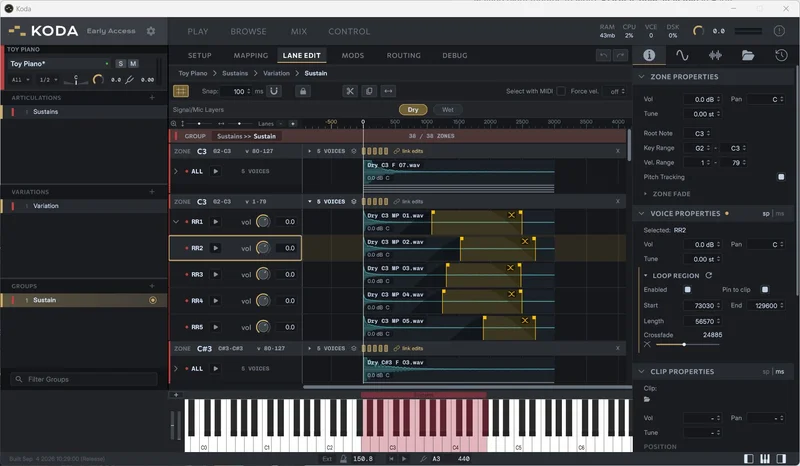
Task: Enable the Select with MIDI checkbox
Action: tap(561, 91)
